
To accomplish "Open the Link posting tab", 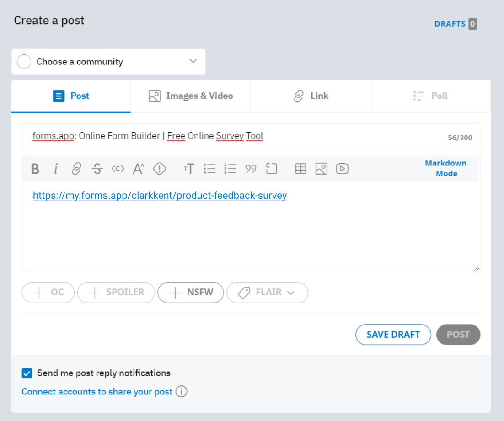I will tap(310, 96).
